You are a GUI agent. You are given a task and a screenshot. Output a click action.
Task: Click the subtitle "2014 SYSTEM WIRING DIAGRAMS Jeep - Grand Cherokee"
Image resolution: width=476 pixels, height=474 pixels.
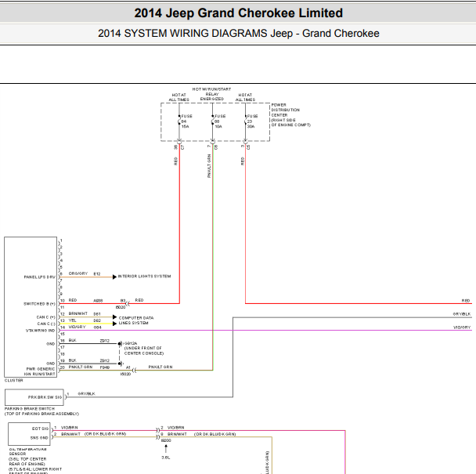(238, 33)
